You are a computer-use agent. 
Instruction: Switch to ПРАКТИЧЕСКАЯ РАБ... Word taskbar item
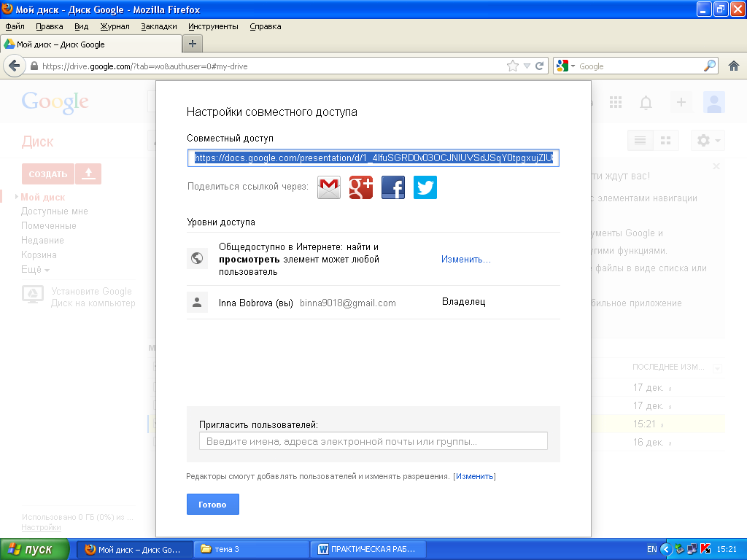368,549
